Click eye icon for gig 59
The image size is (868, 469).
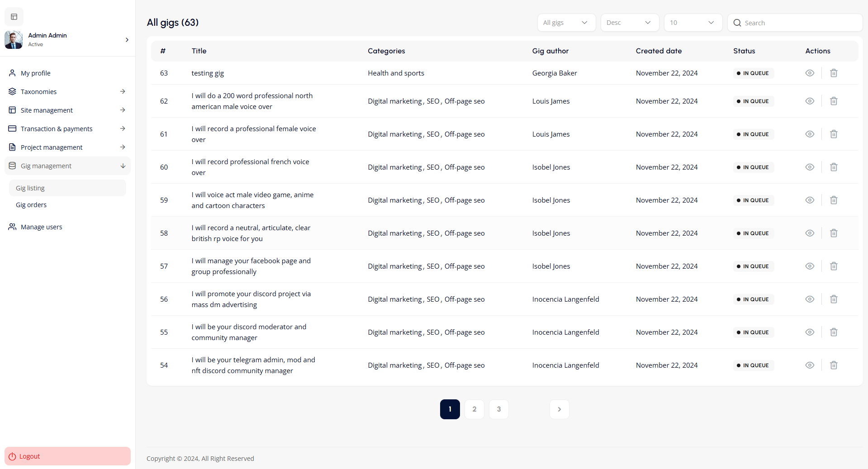pyautogui.click(x=809, y=200)
